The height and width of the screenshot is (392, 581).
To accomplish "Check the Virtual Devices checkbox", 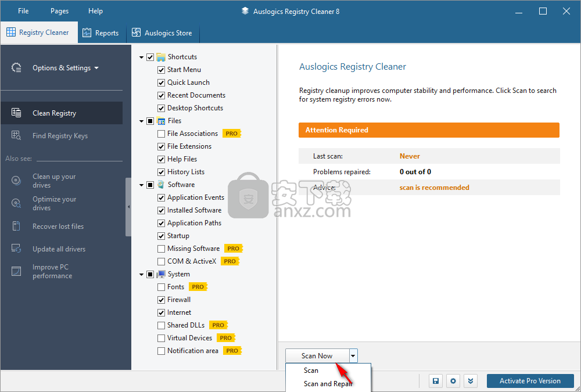I will click(x=161, y=338).
